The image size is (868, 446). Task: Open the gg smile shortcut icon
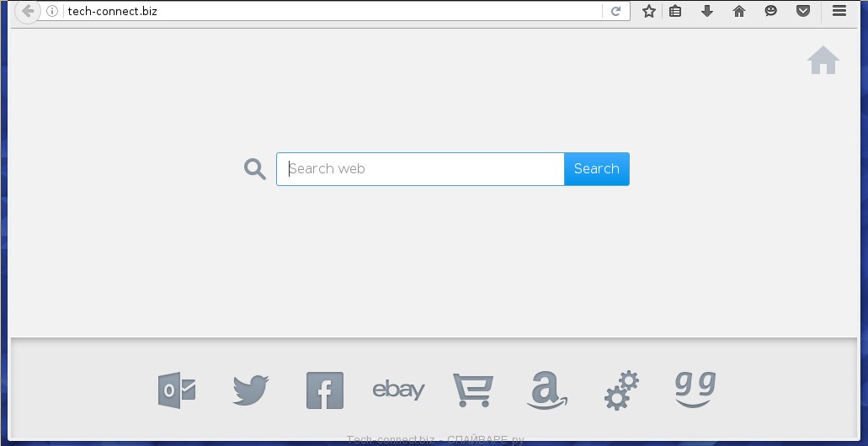coord(695,390)
